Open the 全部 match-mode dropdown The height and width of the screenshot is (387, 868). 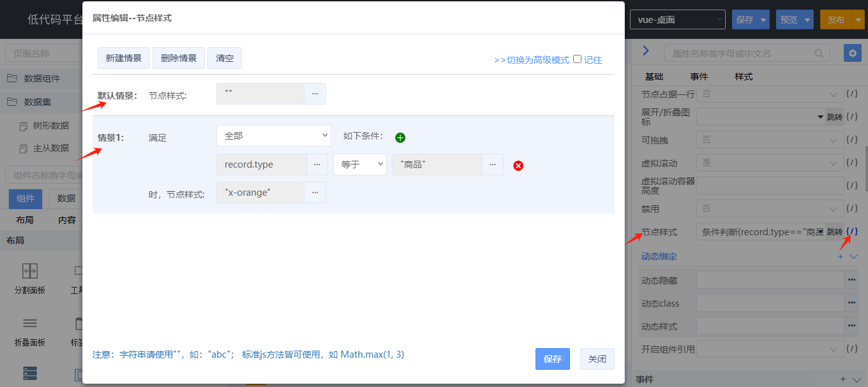pyautogui.click(x=274, y=136)
